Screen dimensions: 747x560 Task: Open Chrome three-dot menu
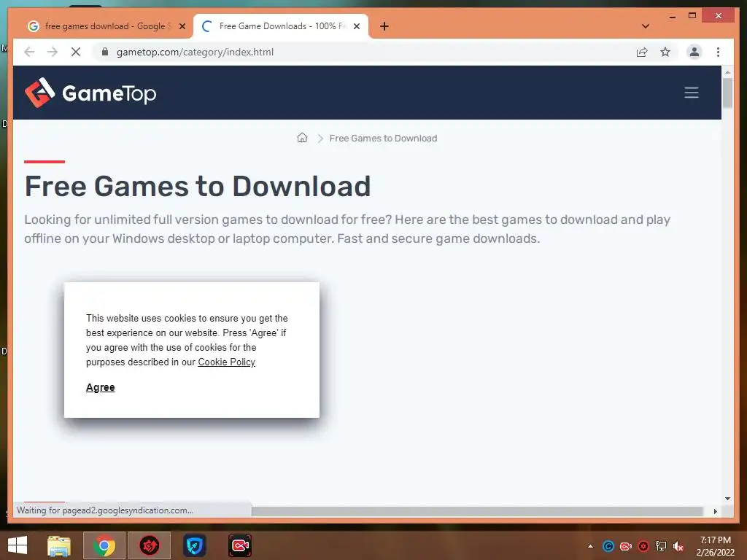pos(718,52)
